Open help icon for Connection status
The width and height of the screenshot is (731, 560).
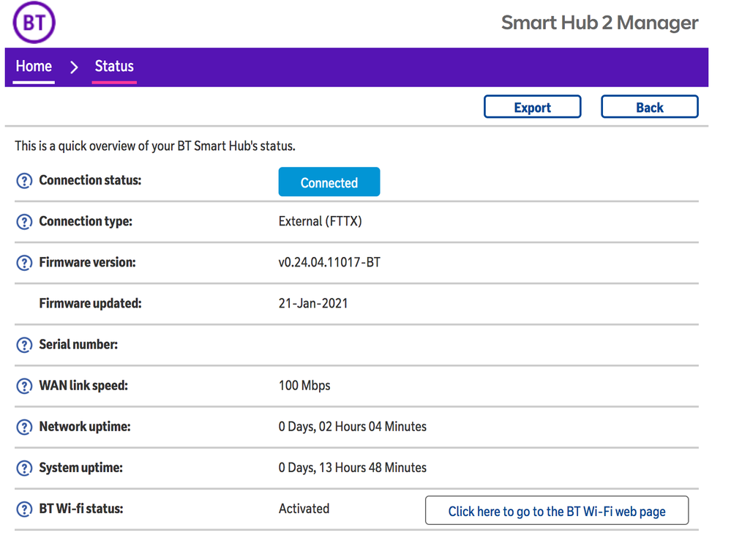[24, 181]
